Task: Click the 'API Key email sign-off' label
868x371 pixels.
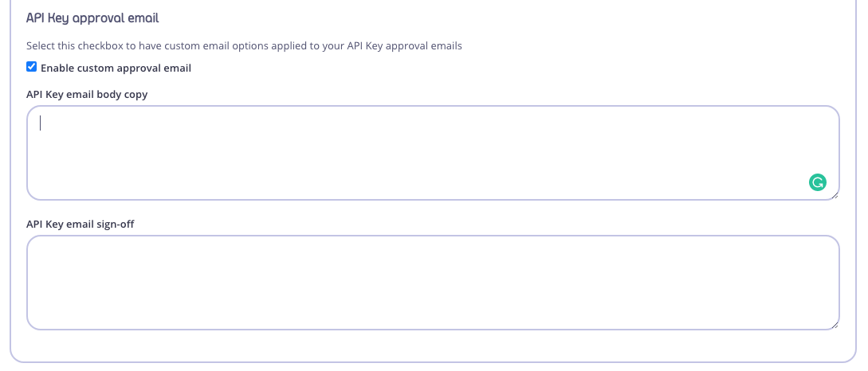Action: 81,224
